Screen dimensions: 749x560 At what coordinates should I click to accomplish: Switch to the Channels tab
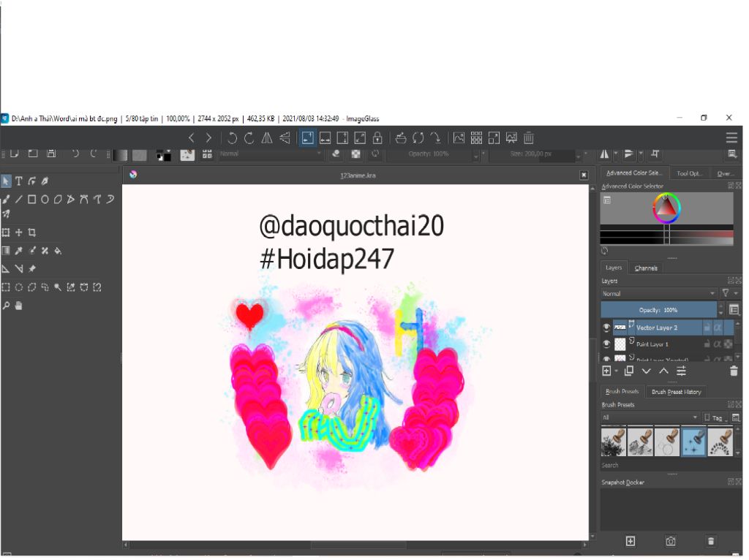647,269
